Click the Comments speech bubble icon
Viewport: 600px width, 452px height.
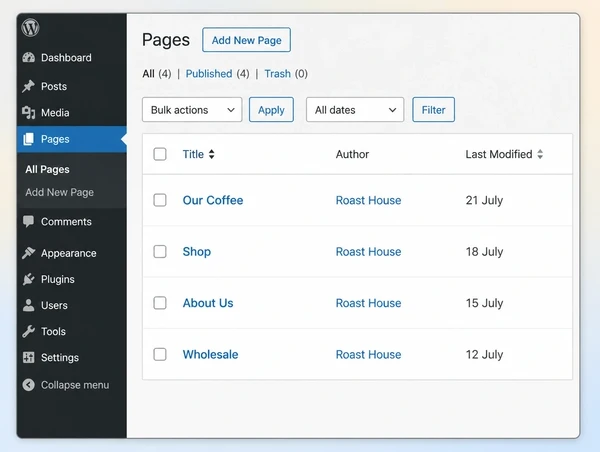29,222
